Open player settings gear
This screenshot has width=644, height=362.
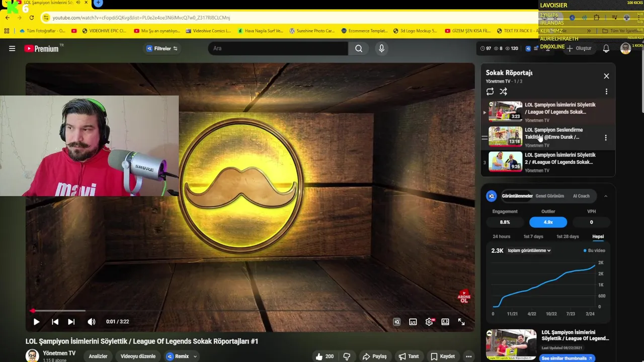429,322
